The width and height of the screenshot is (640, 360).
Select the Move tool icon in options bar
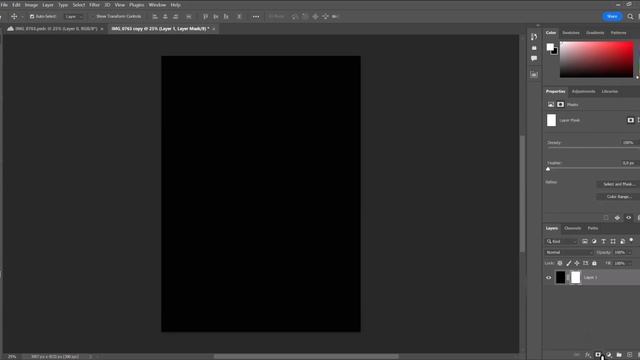[x=14, y=17]
